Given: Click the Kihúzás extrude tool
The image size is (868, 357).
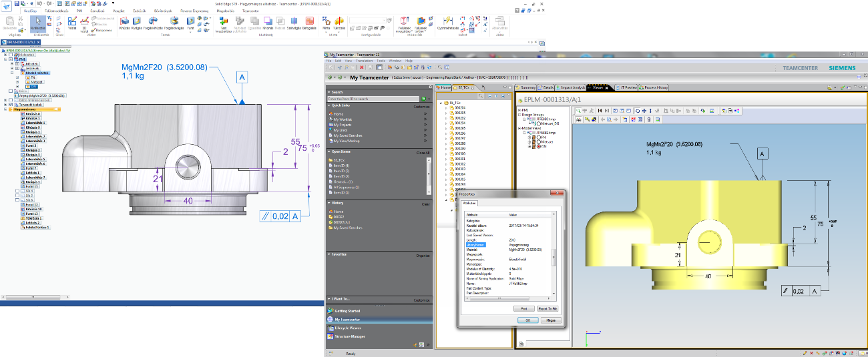Looking at the screenshot, I should point(124,23).
